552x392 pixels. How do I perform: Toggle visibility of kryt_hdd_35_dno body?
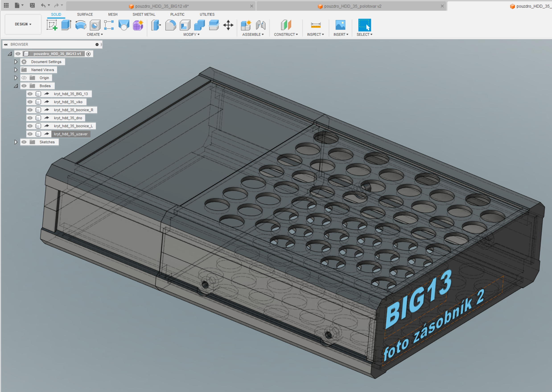click(30, 118)
